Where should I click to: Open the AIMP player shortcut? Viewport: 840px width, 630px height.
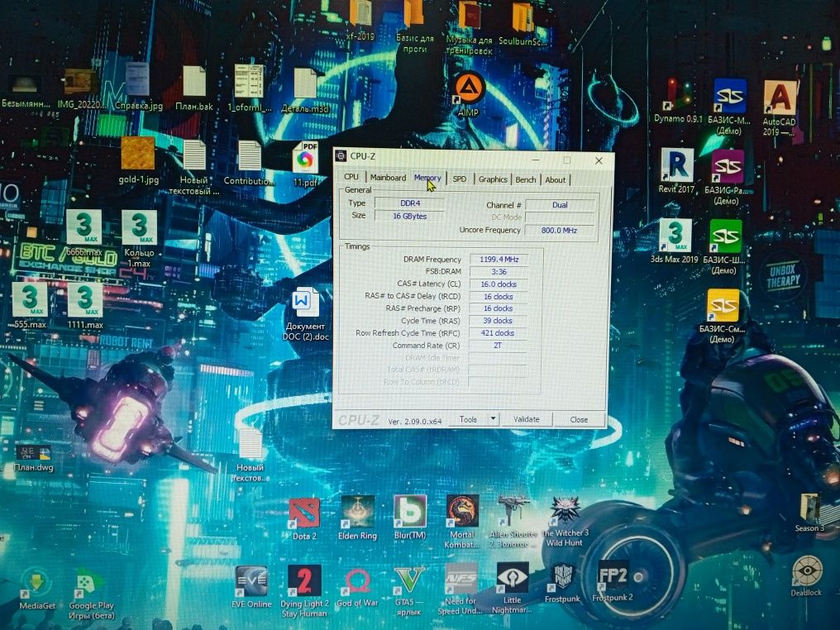[468, 95]
